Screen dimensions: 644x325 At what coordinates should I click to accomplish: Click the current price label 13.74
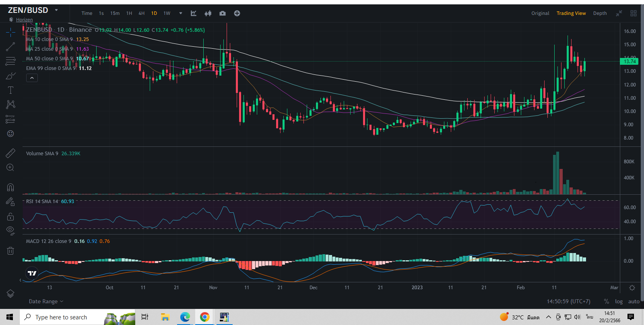[x=630, y=62]
